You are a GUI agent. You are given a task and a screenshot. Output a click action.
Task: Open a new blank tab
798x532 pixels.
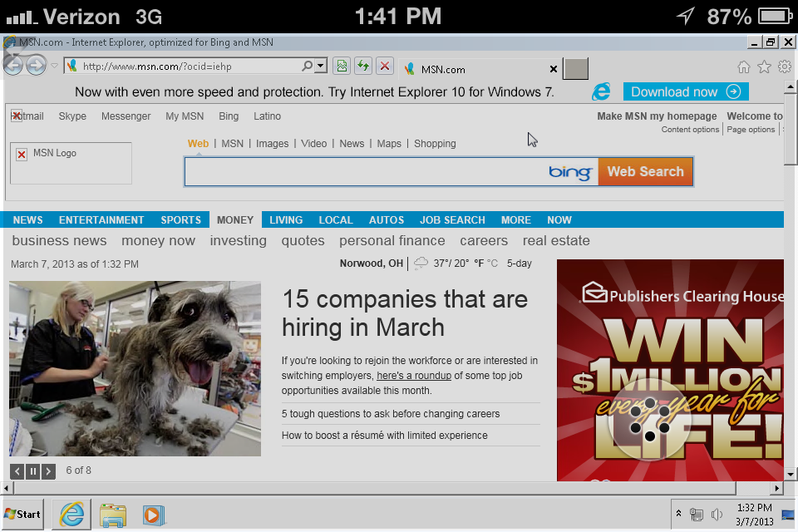click(575, 69)
